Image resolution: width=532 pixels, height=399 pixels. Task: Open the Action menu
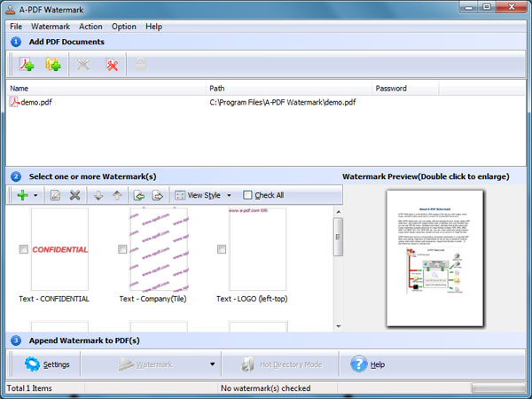tap(90, 27)
